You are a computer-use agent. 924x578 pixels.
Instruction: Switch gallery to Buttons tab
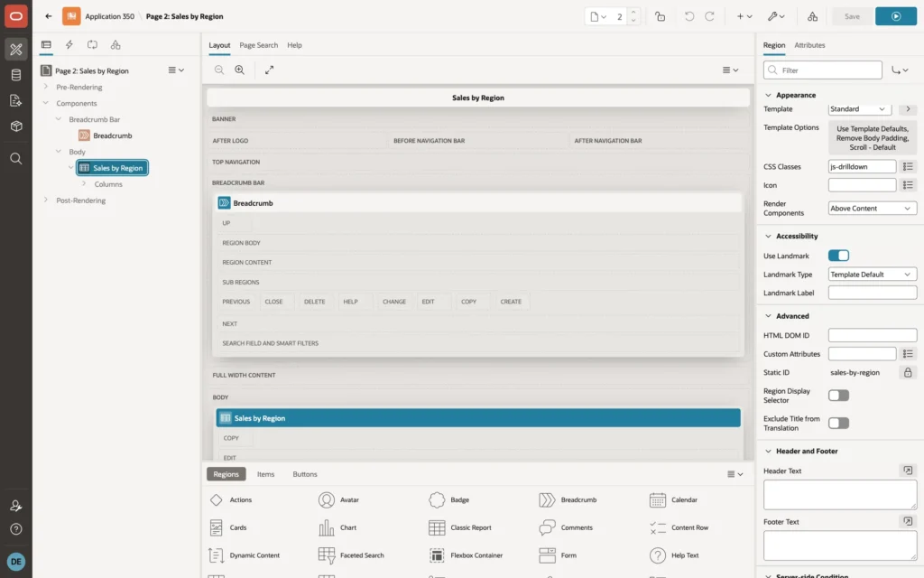point(305,474)
